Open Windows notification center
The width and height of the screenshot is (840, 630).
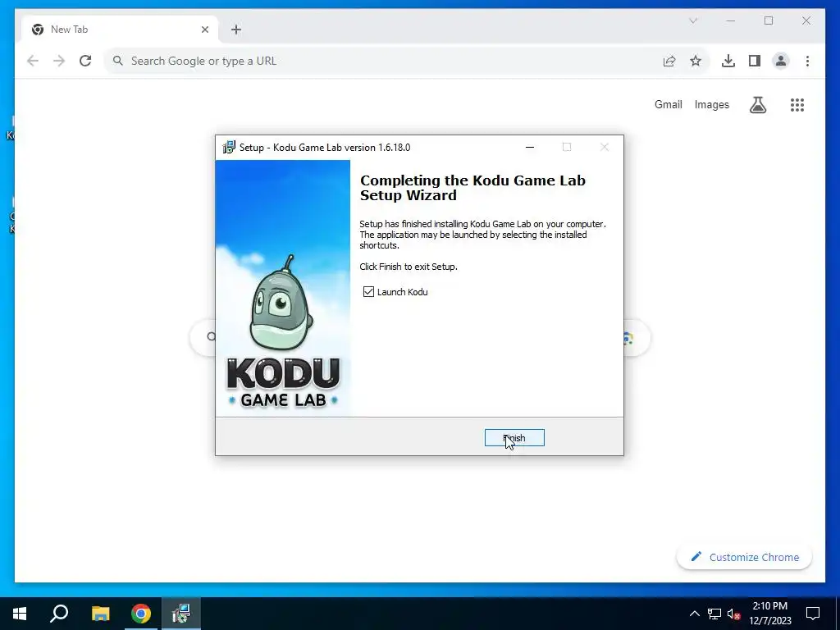[813, 614]
